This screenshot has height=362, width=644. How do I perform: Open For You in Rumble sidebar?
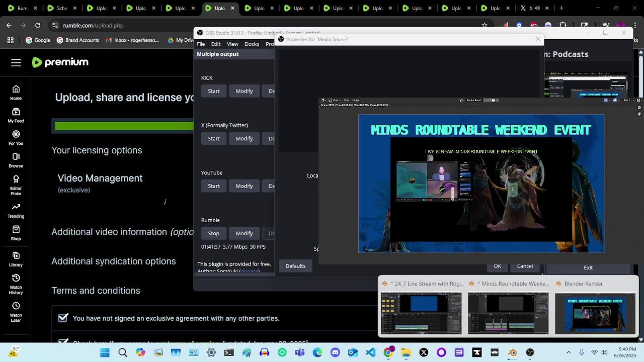pos(16,138)
